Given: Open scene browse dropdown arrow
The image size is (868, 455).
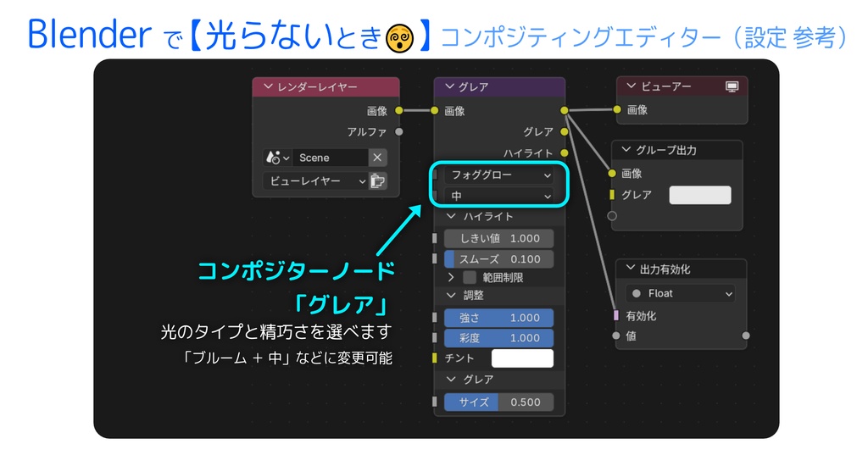Looking at the screenshot, I should (287, 158).
